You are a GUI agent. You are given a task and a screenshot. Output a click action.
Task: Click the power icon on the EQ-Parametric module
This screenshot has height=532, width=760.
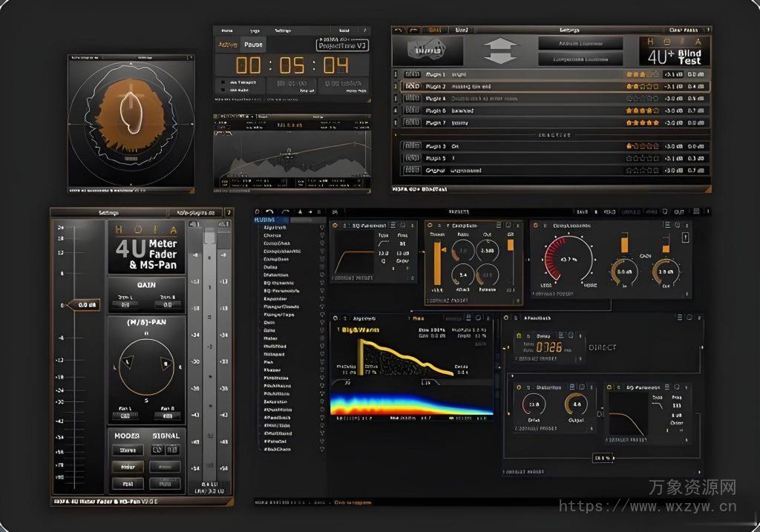pos(334,224)
